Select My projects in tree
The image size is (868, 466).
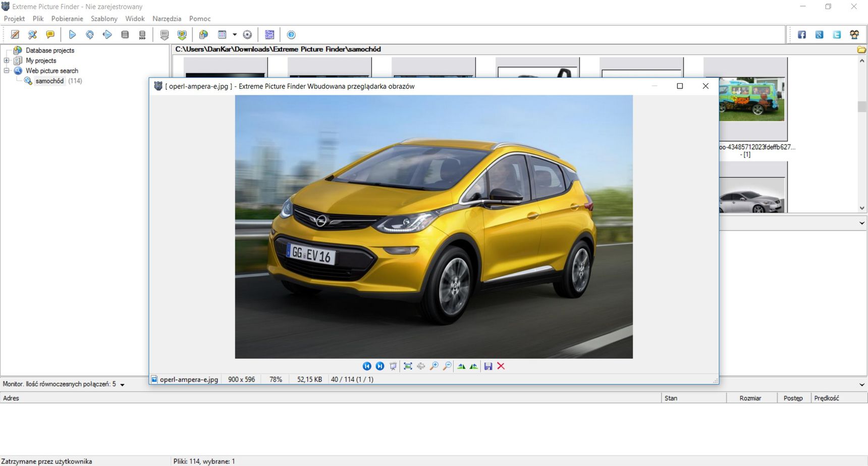click(41, 61)
